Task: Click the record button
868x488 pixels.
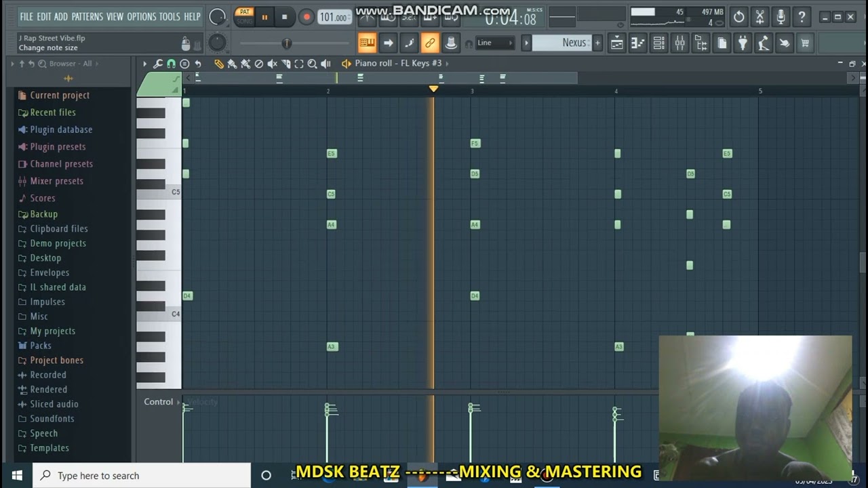Action: tap(307, 17)
